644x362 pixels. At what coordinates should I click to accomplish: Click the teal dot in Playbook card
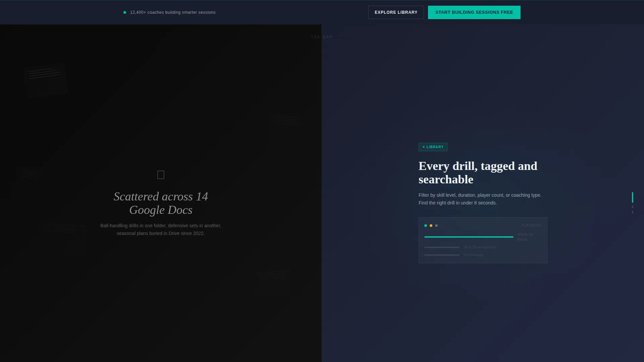click(426, 226)
